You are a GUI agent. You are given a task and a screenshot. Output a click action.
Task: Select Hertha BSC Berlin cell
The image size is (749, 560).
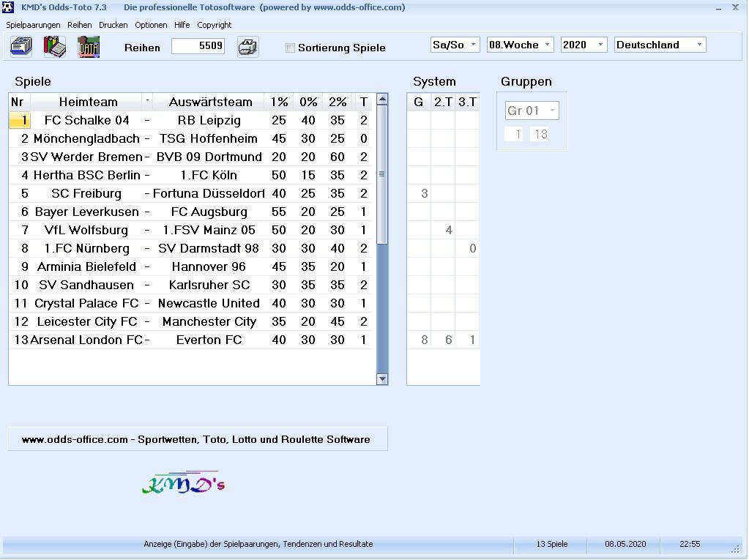pyautogui.click(x=87, y=175)
